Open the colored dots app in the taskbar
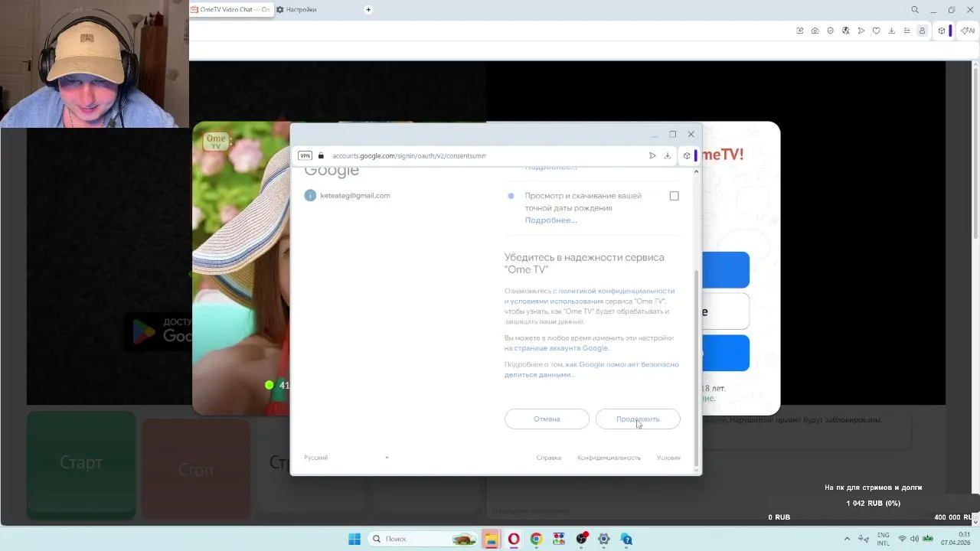 (x=559, y=539)
